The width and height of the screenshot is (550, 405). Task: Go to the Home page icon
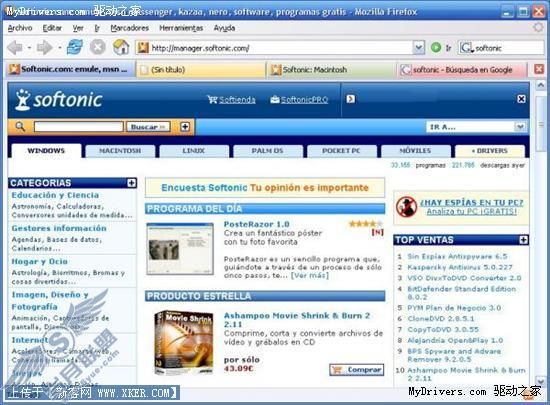point(121,47)
